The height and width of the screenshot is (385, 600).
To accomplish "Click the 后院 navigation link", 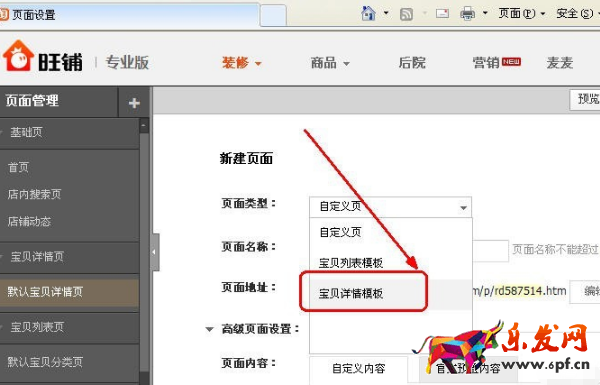I will coord(412,62).
